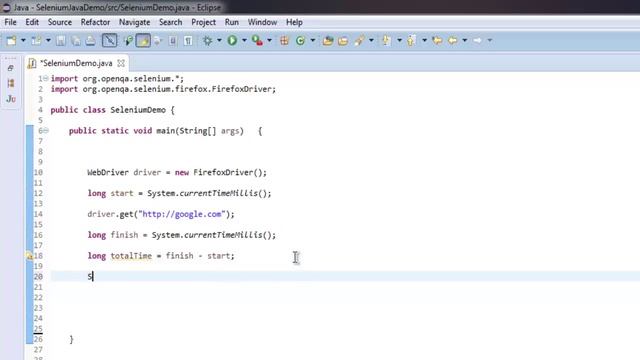Open the JUnit view icon in left sidebar

tap(11, 99)
